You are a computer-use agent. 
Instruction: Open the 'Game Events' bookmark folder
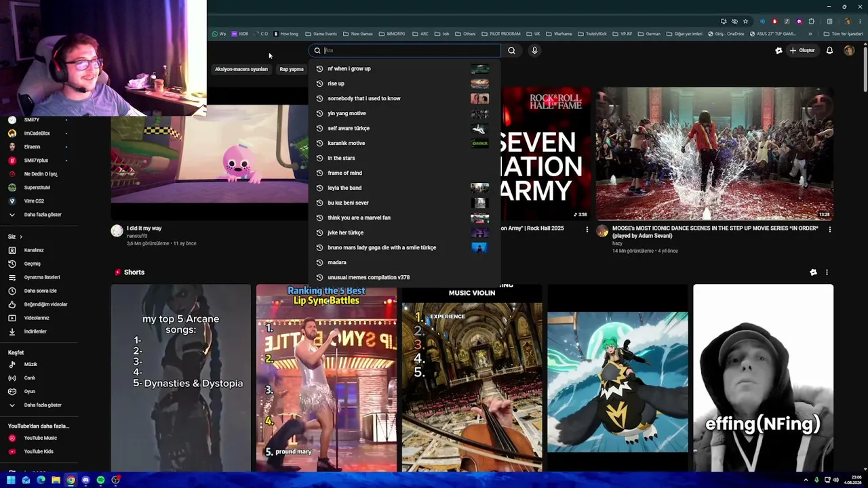[x=321, y=33]
